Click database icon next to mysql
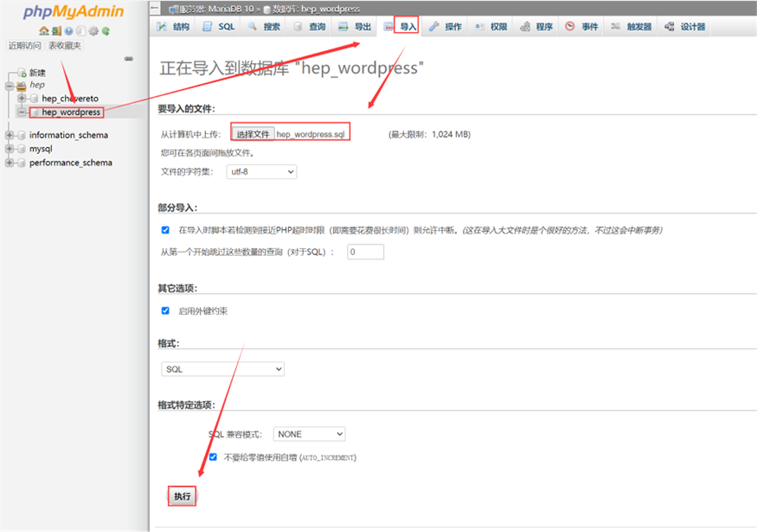757x532 pixels. click(21, 149)
